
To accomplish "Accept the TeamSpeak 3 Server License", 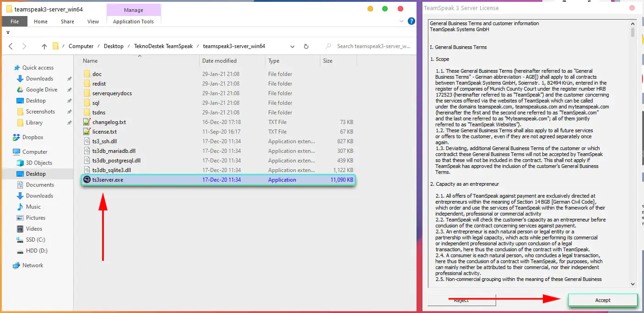I will pyautogui.click(x=602, y=300).
